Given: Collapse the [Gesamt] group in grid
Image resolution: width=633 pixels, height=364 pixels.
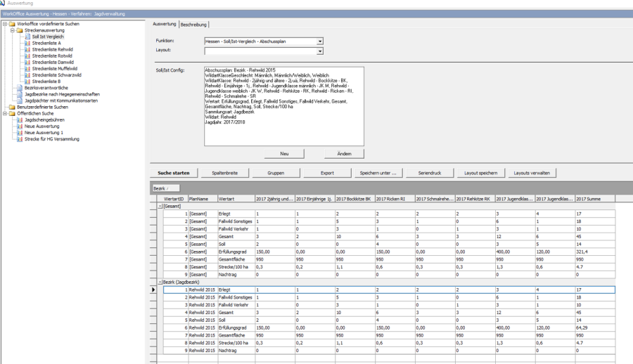Looking at the screenshot, I should pos(159,206).
